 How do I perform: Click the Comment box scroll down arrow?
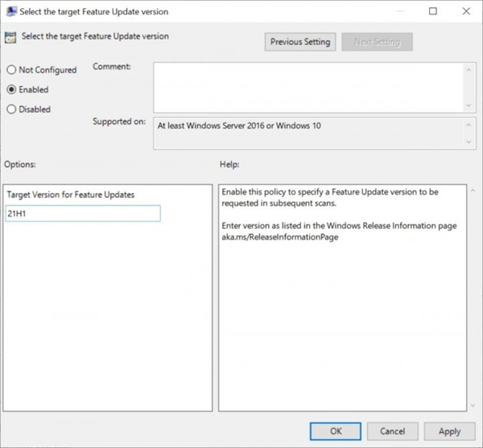coord(469,105)
